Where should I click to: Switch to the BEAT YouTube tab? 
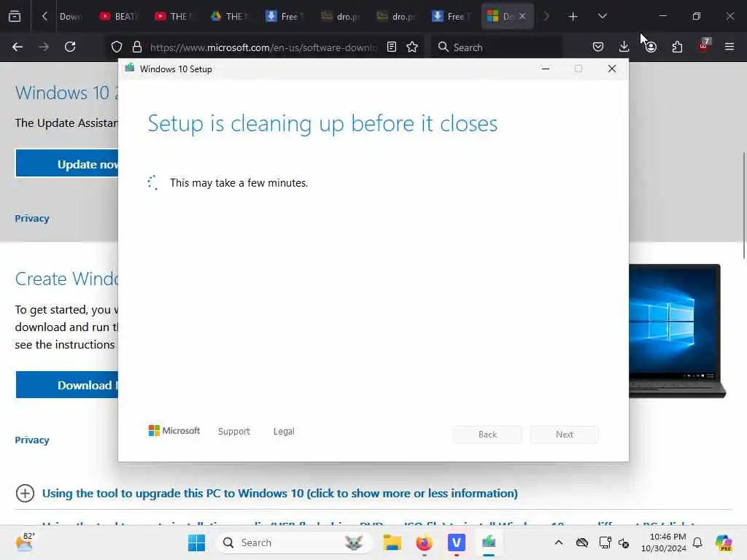point(118,16)
